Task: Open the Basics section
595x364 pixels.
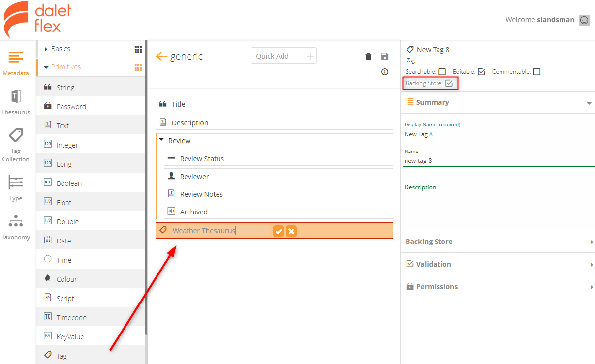Action: pyautogui.click(x=62, y=49)
